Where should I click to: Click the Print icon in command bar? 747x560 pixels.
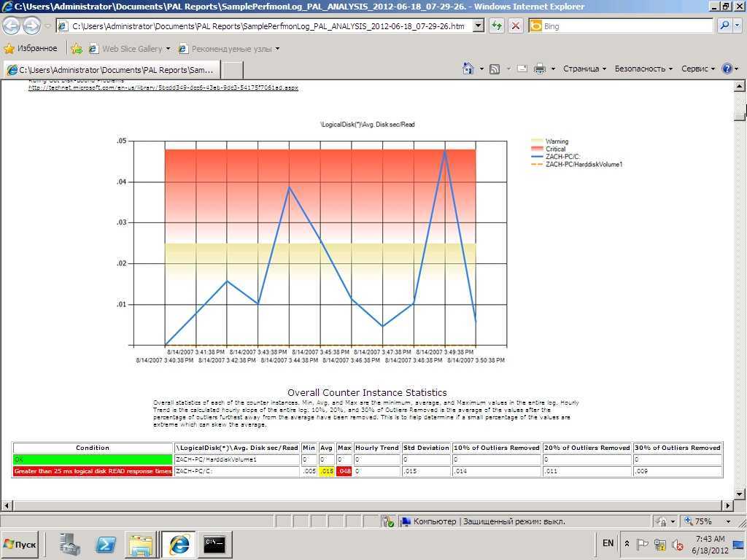tap(540, 69)
